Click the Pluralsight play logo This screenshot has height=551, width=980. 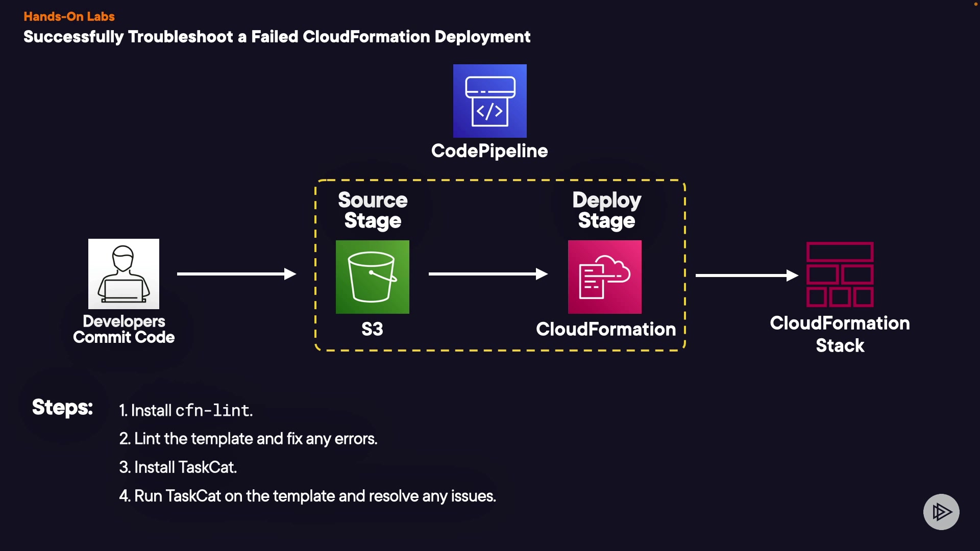coord(941,512)
